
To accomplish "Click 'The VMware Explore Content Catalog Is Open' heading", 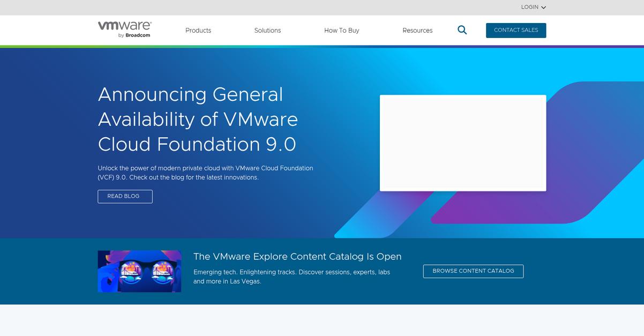I will [297, 257].
